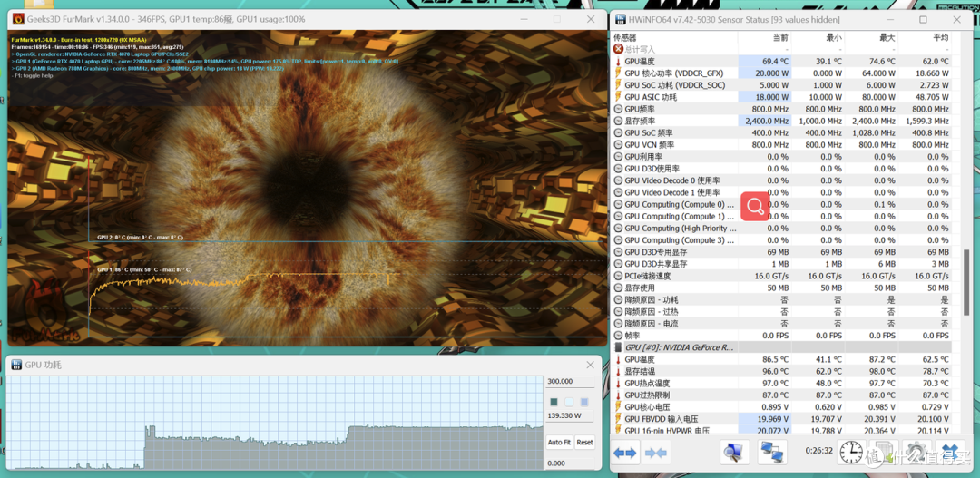
Task: Click the thermometer icon beside 显存结温
Action: (x=619, y=371)
